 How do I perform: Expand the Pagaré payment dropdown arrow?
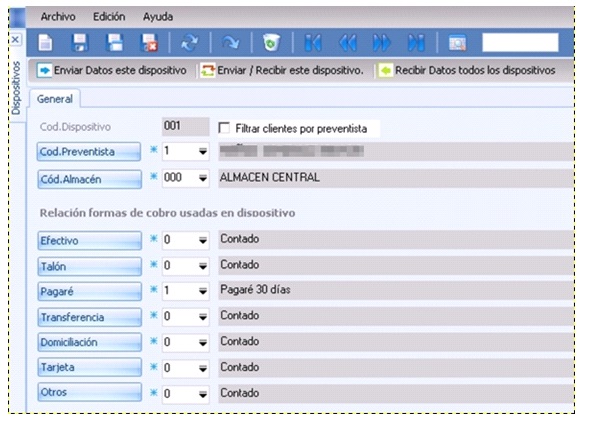click(x=202, y=291)
